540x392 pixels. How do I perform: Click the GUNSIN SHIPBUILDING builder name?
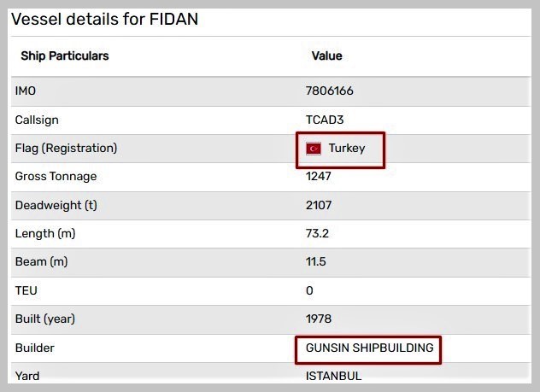pos(369,348)
